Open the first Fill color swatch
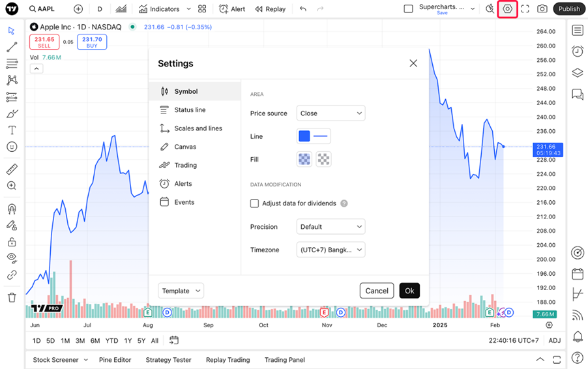 click(304, 159)
